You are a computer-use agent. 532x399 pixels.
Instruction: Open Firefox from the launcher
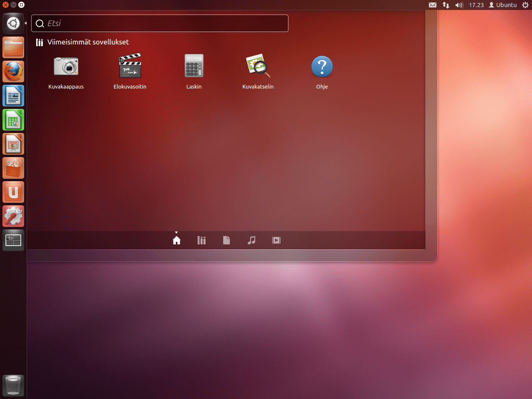(x=13, y=71)
